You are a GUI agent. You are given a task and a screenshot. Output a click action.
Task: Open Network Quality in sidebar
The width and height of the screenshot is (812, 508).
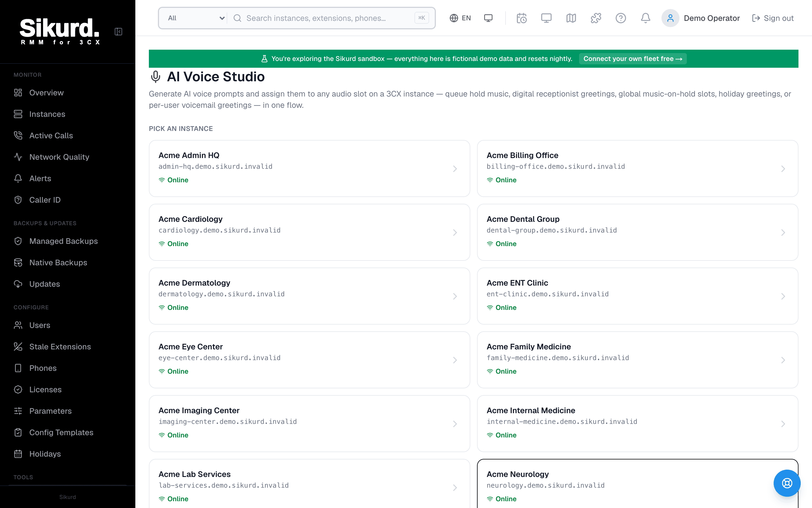pos(67,157)
